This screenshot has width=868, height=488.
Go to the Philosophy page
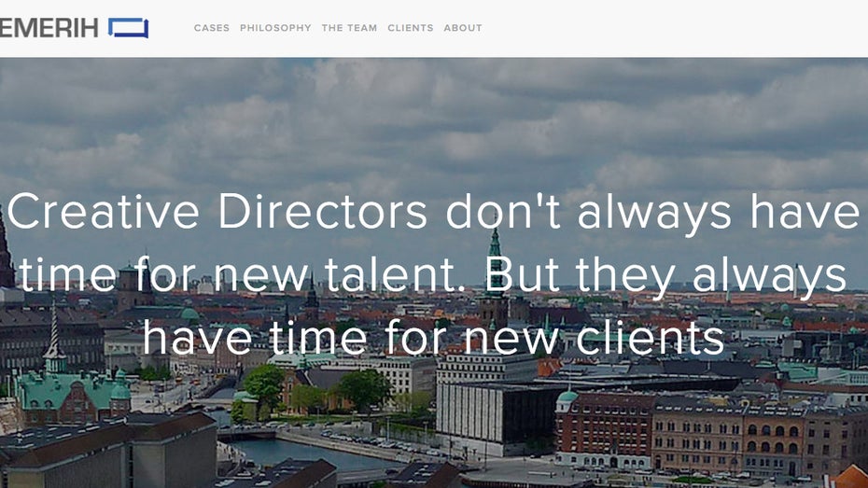click(x=275, y=28)
